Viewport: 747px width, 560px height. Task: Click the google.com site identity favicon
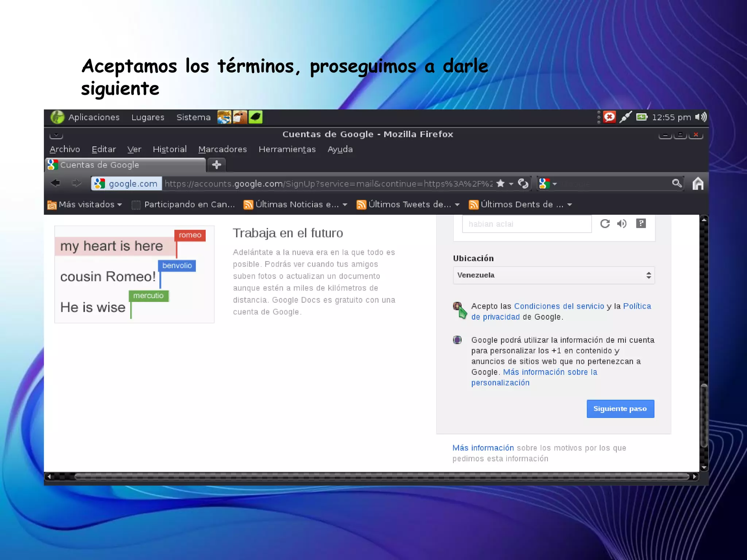[x=100, y=183]
